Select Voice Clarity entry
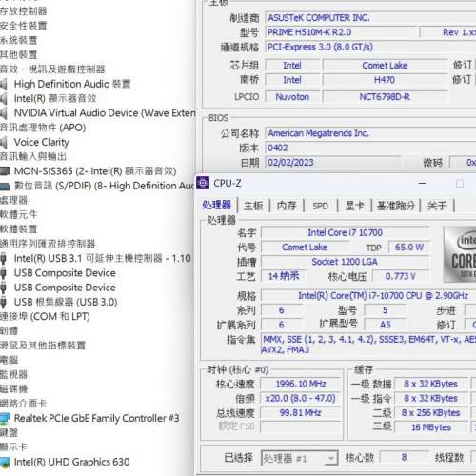This screenshot has width=476, height=476. (x=41, y=143)
